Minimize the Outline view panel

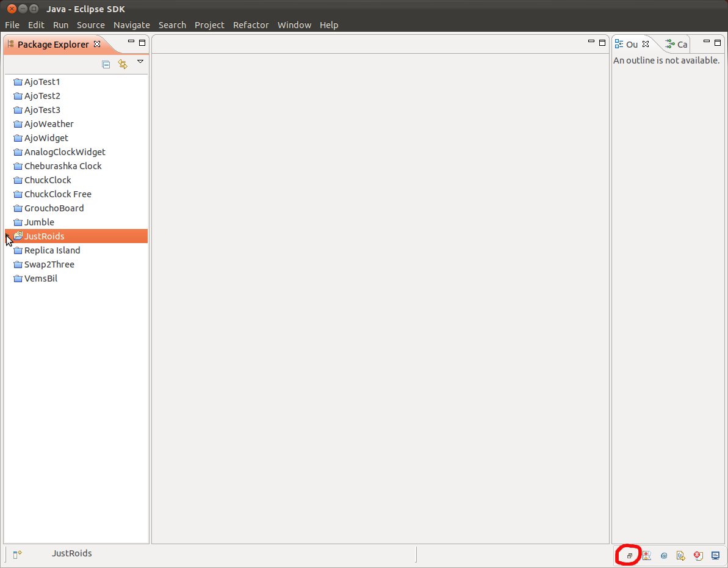[x=707, y=42]
